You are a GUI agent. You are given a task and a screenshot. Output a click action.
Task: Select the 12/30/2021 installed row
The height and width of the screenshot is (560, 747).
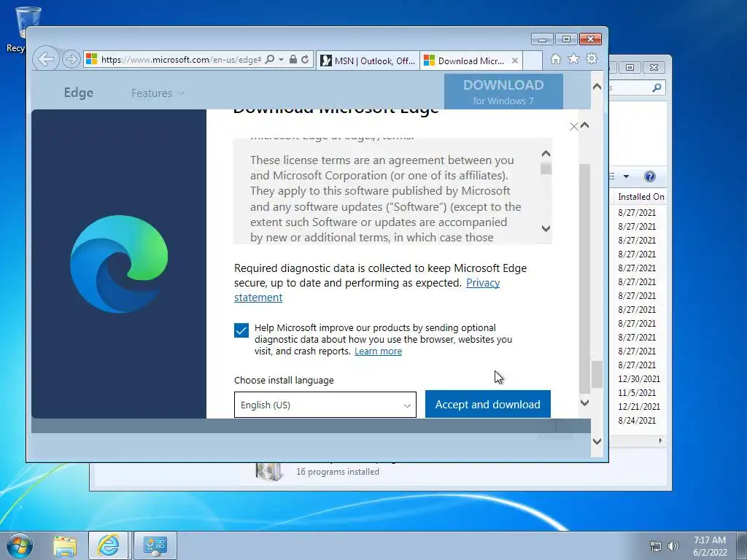638,379
